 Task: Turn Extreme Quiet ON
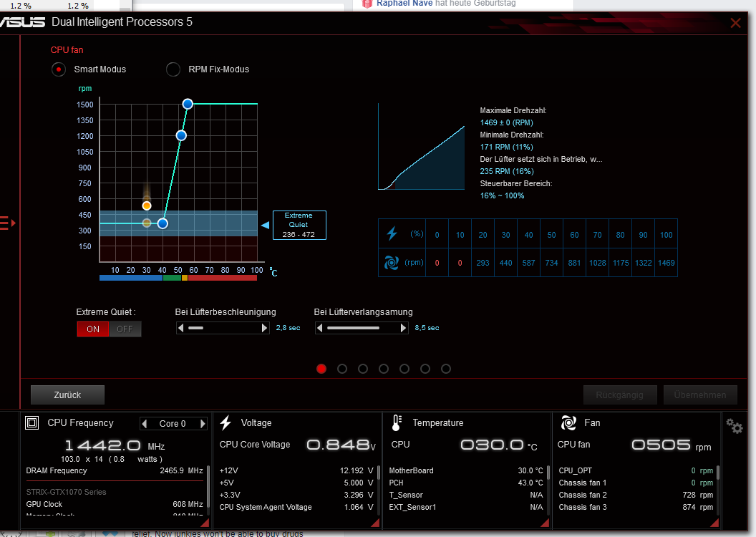point(93,329)
